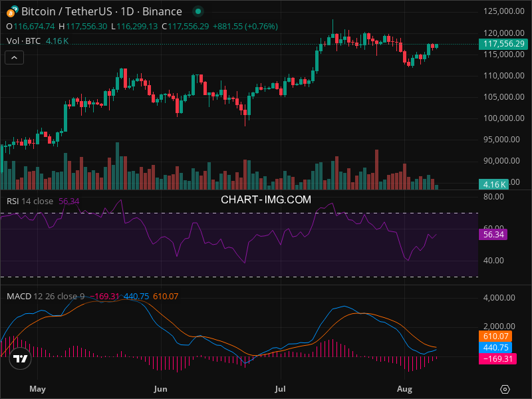This screenshot has height=399, width=532.
Task: Select the Vol · BTC indicator legend
Action: click(23, 41)
